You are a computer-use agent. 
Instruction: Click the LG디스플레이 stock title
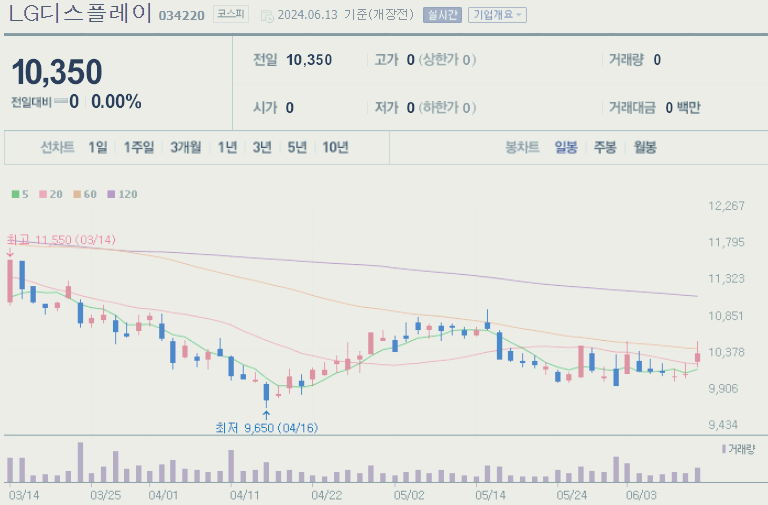click(x=80, y=13)
